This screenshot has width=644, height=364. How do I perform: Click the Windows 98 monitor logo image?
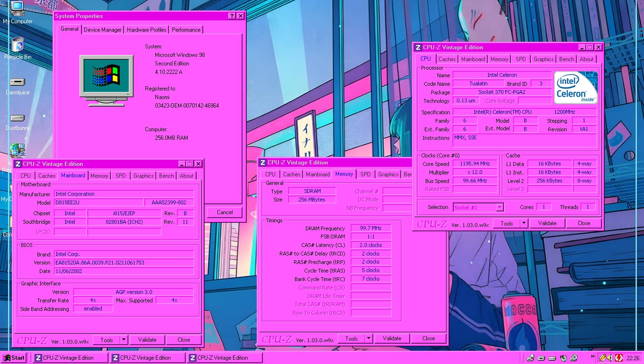[x=106, y=79]
